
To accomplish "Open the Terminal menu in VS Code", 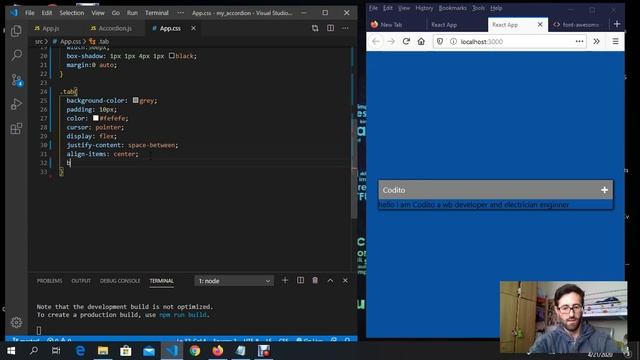I will (157, 13).
